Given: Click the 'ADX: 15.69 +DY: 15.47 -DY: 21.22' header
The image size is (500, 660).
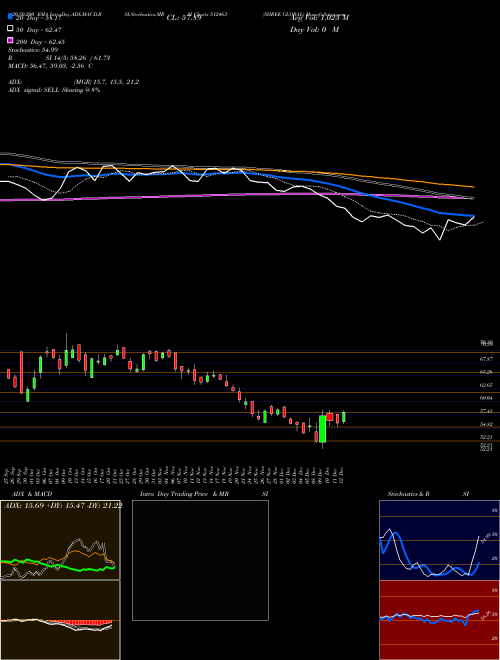Looking at the screenshot, I should [63, 505].
